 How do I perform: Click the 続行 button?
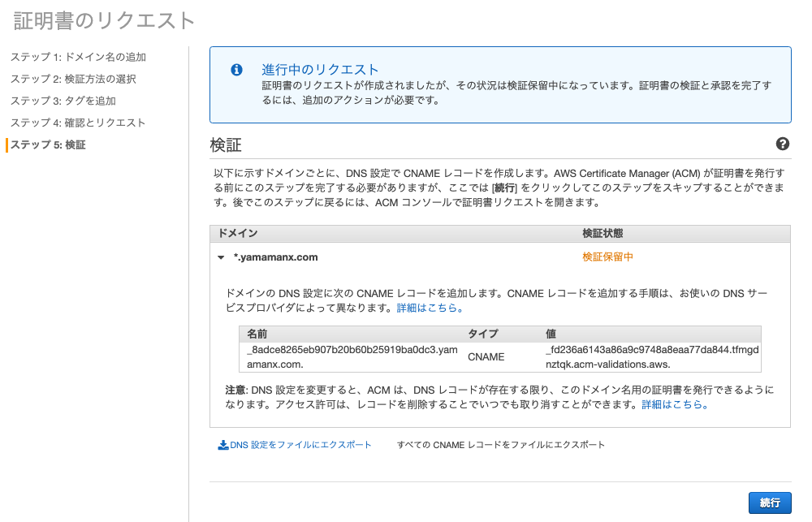pyautogui.click(x=770, y=503)
